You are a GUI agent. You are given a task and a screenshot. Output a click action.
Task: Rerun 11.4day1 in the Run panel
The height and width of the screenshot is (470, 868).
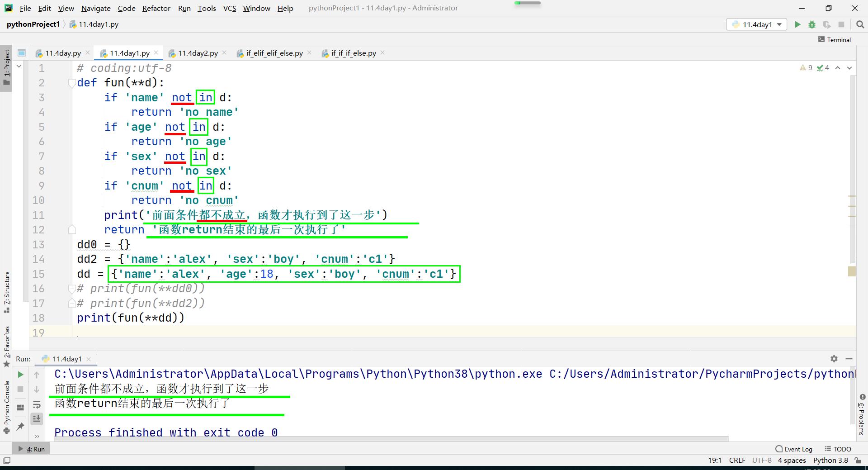coord(20,375)
